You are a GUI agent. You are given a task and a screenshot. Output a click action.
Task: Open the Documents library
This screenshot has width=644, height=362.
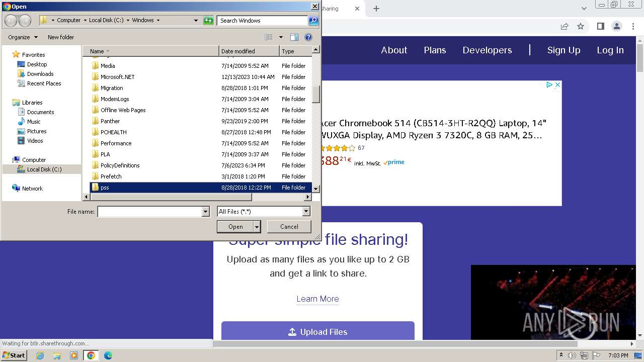[40, 112]
